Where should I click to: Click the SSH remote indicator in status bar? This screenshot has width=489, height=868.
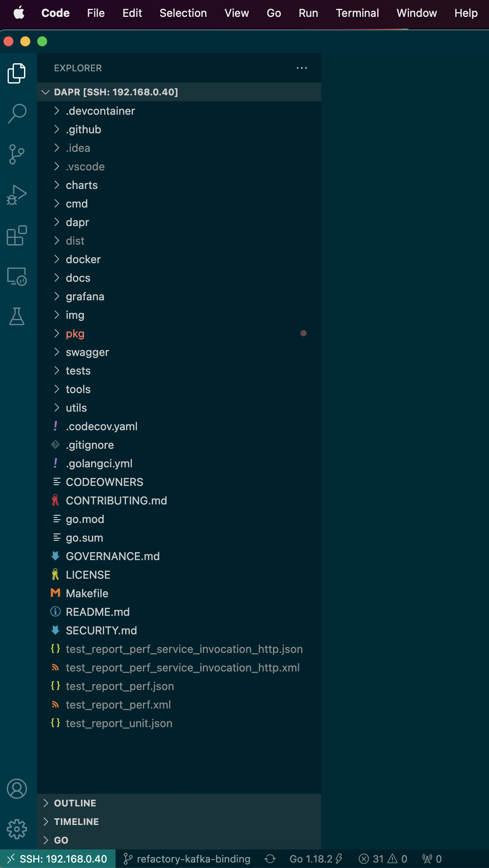click(58, 859)
